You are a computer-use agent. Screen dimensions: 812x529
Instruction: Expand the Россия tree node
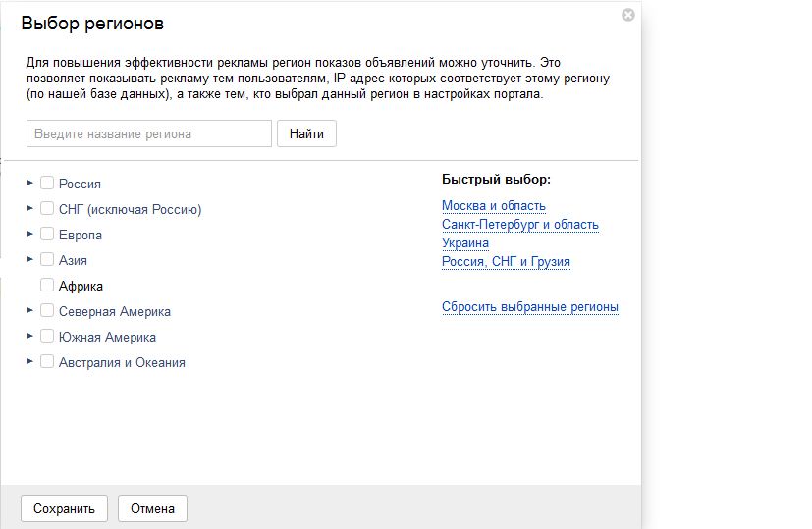[30, 183]
